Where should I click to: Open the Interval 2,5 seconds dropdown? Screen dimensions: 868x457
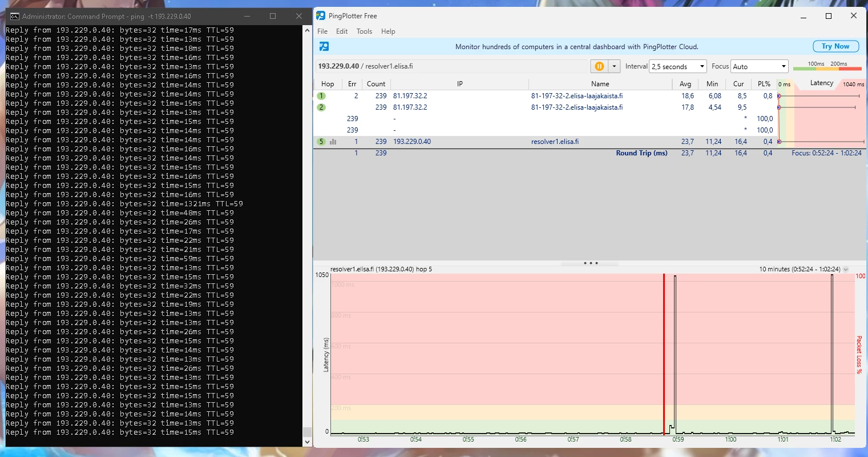(x=678, y=66)
